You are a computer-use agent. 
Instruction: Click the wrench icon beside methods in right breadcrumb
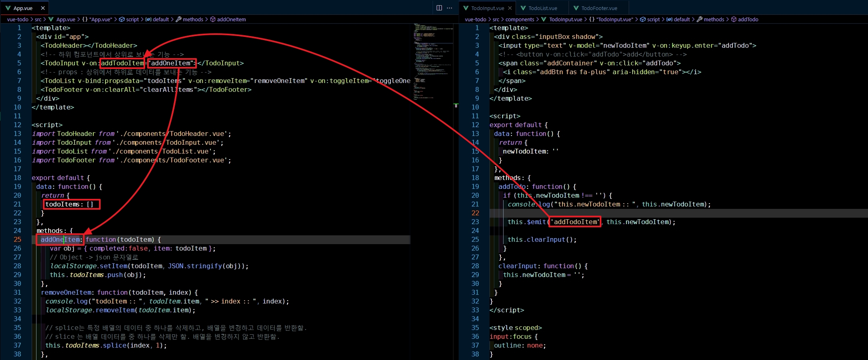click(700, 19)
